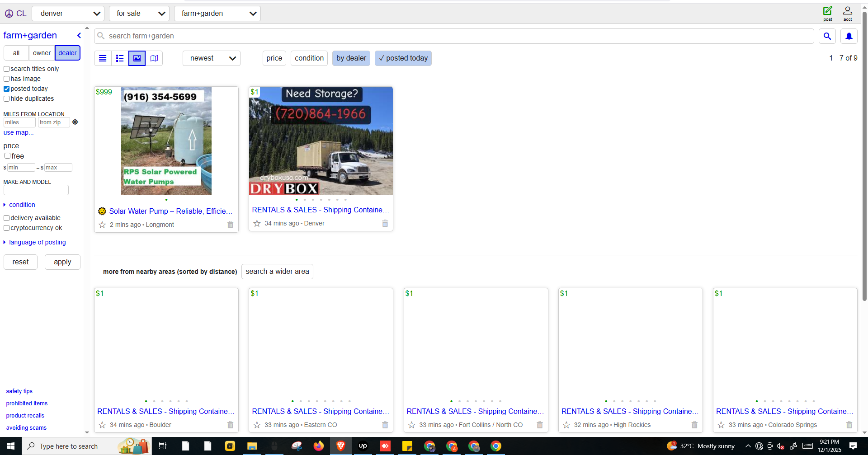Viewport: 868px width, 455px height.
Task: Tick the free price checkbox
Action: (8, 156)
